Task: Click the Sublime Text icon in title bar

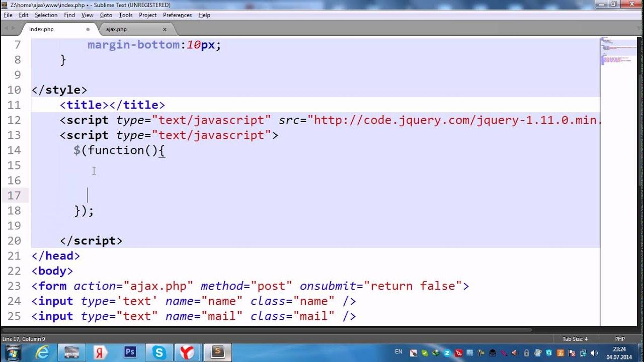Action: pyautogui.click(x=6, y=5)
